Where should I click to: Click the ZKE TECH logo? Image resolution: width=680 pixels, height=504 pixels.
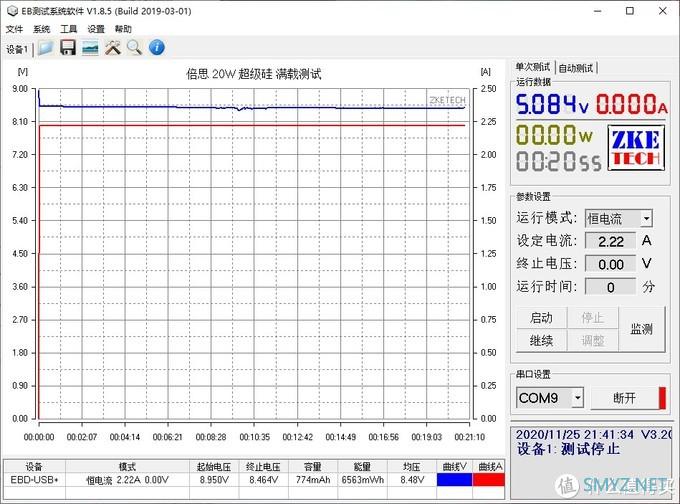(x=636, y=147)
